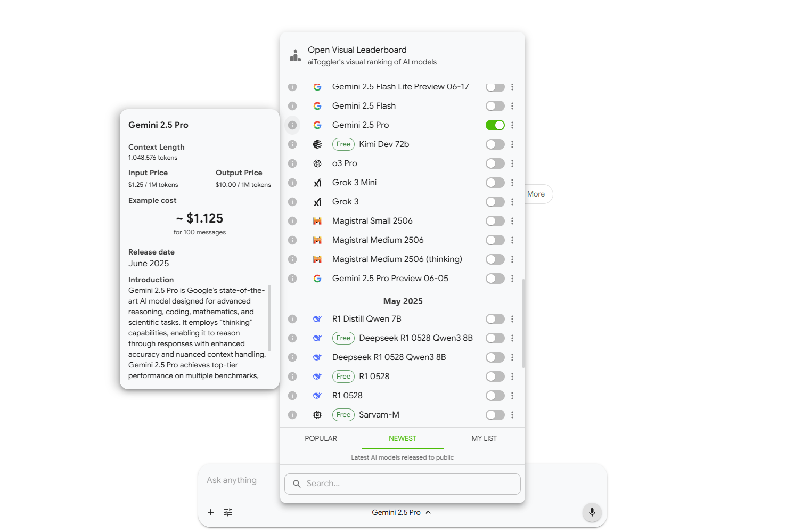The image size is (802, 532).
Task: Open the three-dot menu for Magistral Medium 2506
Action: pyautogui.click(x=512, y=240)
